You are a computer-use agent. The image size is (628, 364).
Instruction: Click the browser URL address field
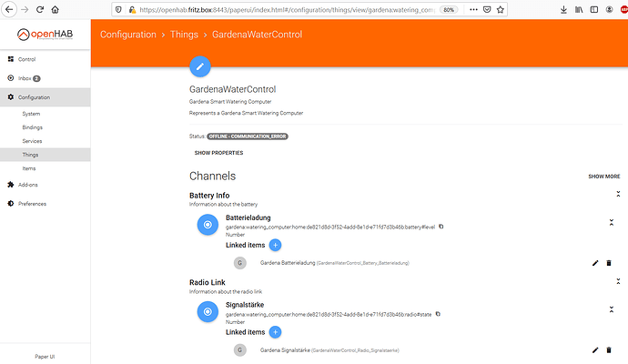[287, 10]
